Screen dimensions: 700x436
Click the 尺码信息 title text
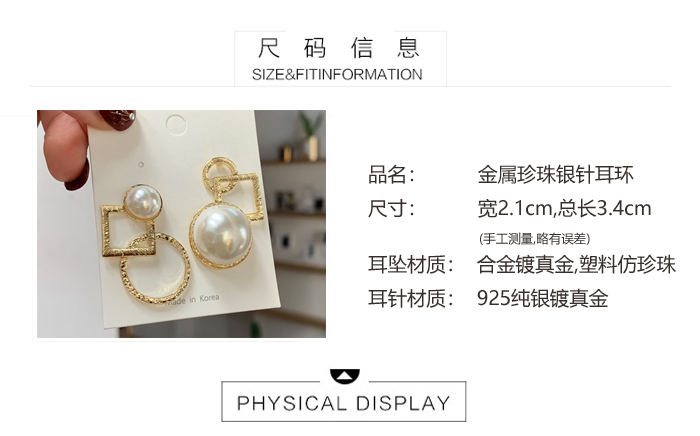[x=339, y=48]
